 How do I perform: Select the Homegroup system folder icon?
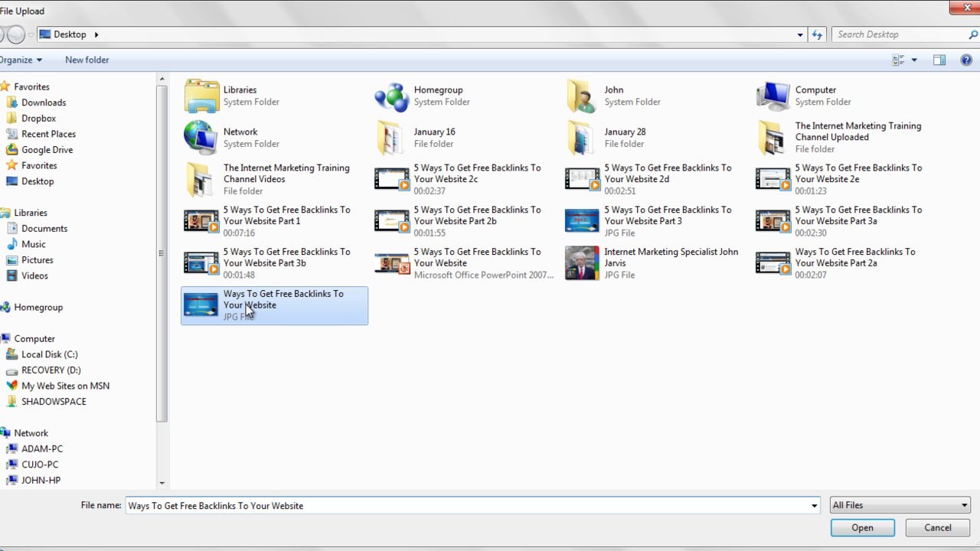coord(392,96)
